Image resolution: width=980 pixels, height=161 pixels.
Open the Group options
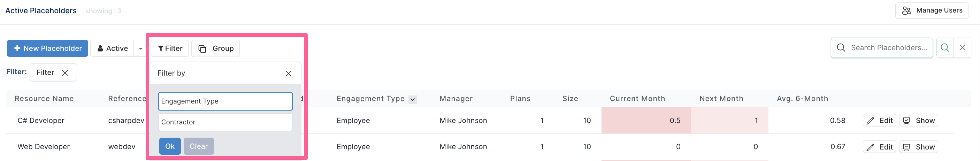pos(215,48)
